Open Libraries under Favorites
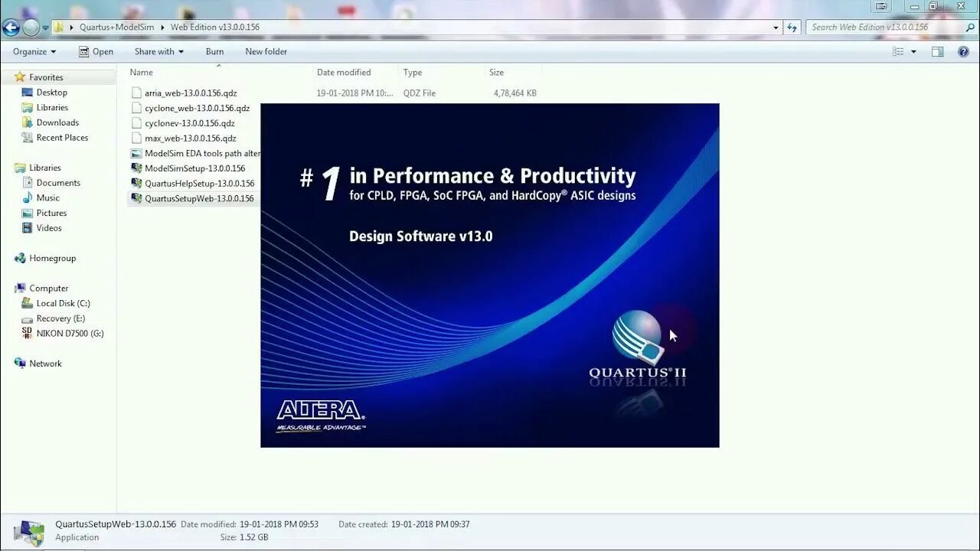The width and height of the screenshot is (980, 551). coord(52,108)
